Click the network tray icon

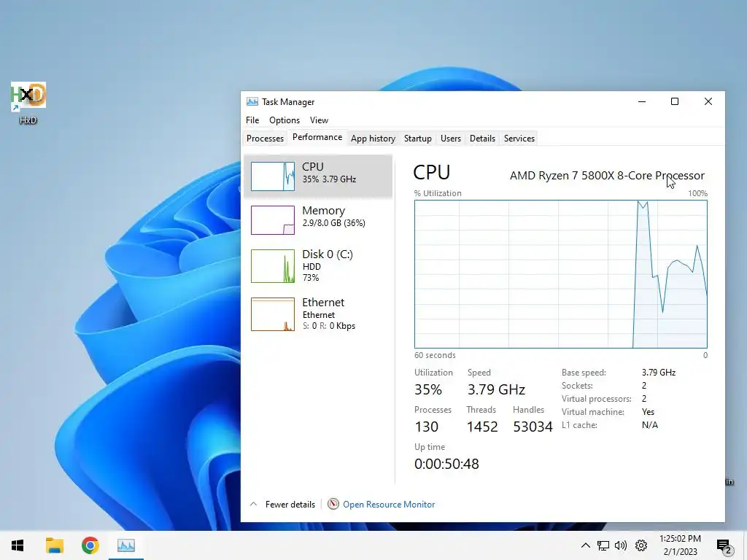(x=603, y=545)
